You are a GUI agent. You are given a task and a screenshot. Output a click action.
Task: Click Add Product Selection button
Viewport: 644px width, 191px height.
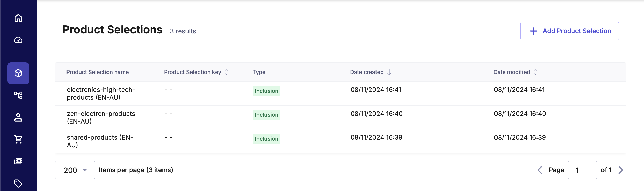(569, 31)
